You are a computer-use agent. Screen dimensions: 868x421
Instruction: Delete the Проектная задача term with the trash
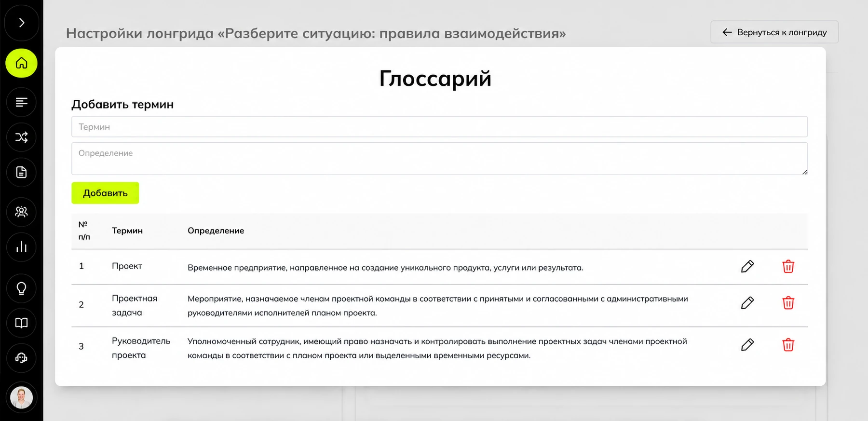[x=788, y=303]
